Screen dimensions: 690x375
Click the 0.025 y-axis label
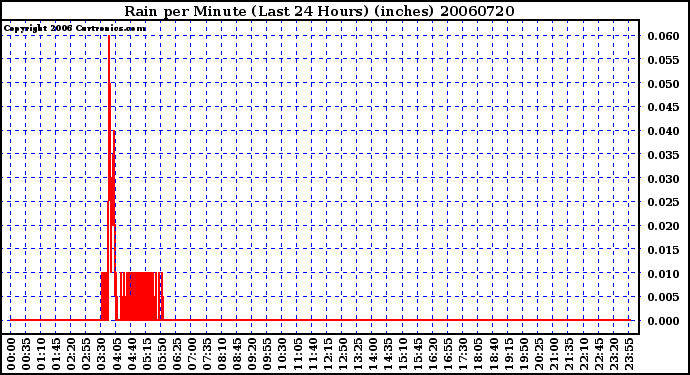[x=663, y=202]
